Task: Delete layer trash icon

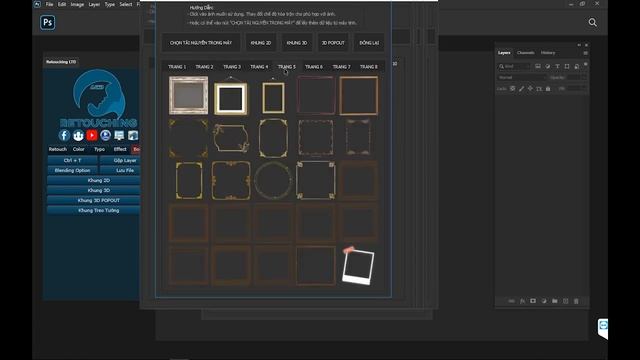Action: 576,301
